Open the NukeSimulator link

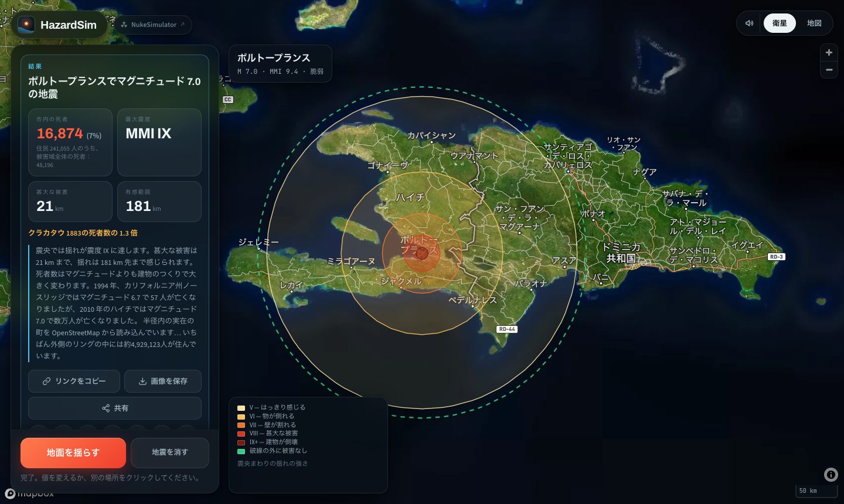[x=152, y=25]
